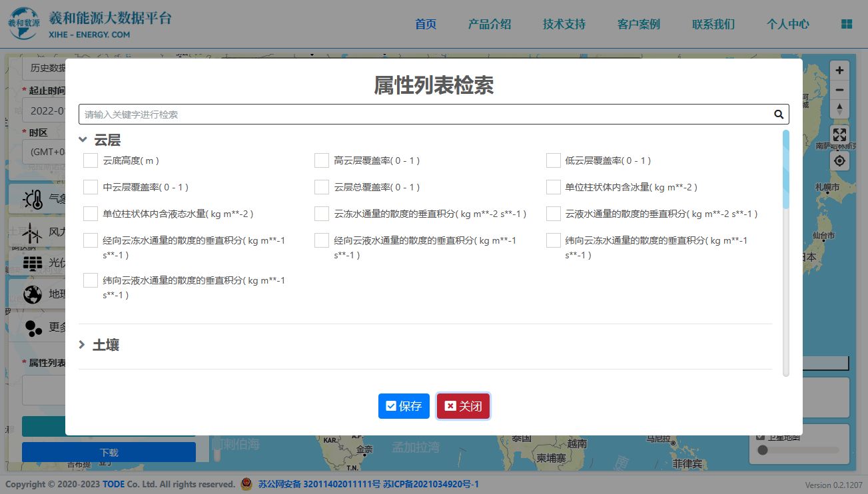This screenshot has width=868, height=494.
Task: Open the 历史数据 dropdown
Action: [x=43, y=67]
